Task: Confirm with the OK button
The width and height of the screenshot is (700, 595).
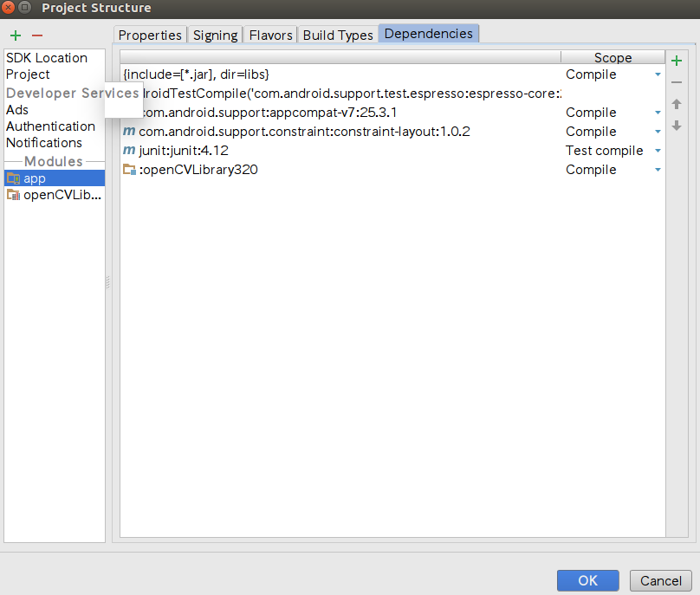Action: (588, 580)
